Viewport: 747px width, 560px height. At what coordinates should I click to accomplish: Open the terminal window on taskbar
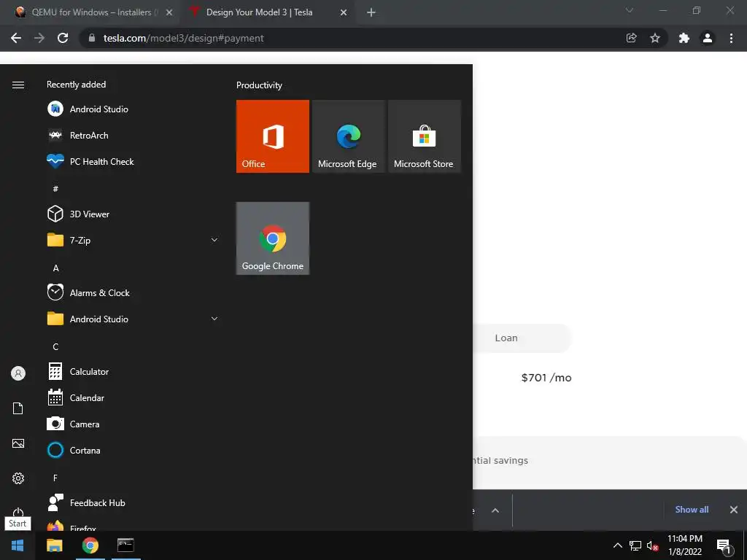pos(125,545)
